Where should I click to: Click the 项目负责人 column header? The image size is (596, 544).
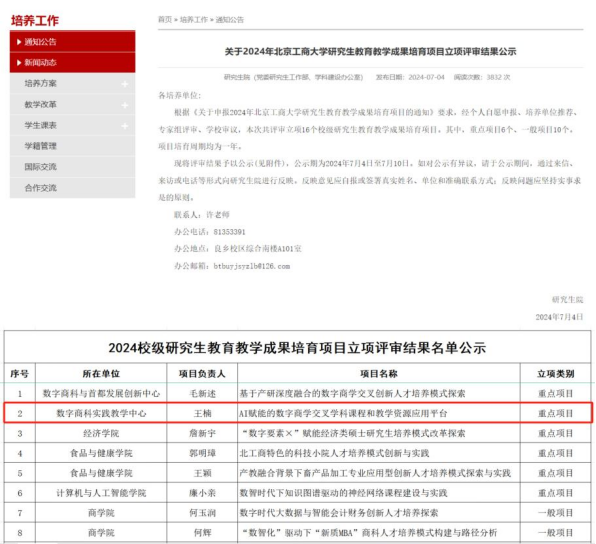point(202,374)
